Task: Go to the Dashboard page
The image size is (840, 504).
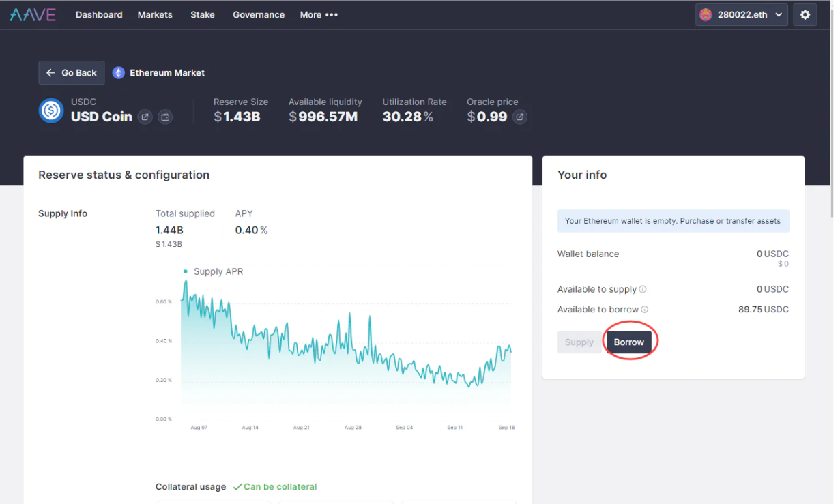Action: (x=99, y=14)
